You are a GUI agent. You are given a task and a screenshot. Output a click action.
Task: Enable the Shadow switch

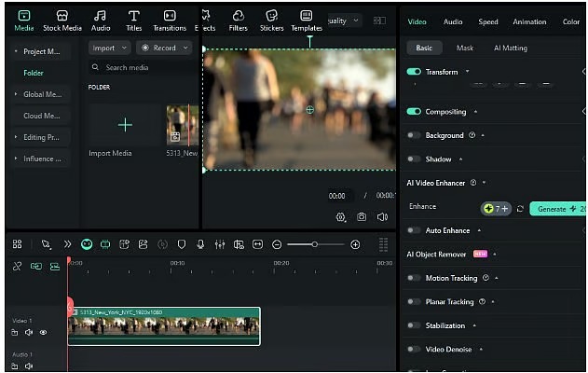click(x=414, y=159)
